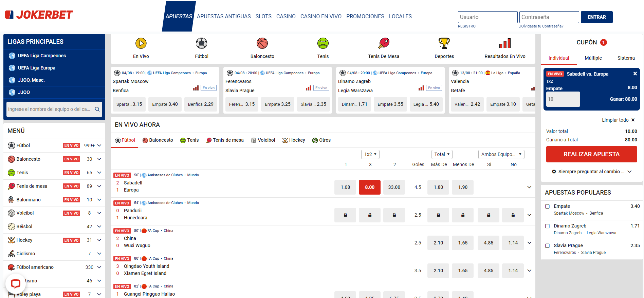Toggle Más De 1.80 odds for Sabadell match
Image resolution: width=644 pixels, height=298 pixels.
pos(438,187)
